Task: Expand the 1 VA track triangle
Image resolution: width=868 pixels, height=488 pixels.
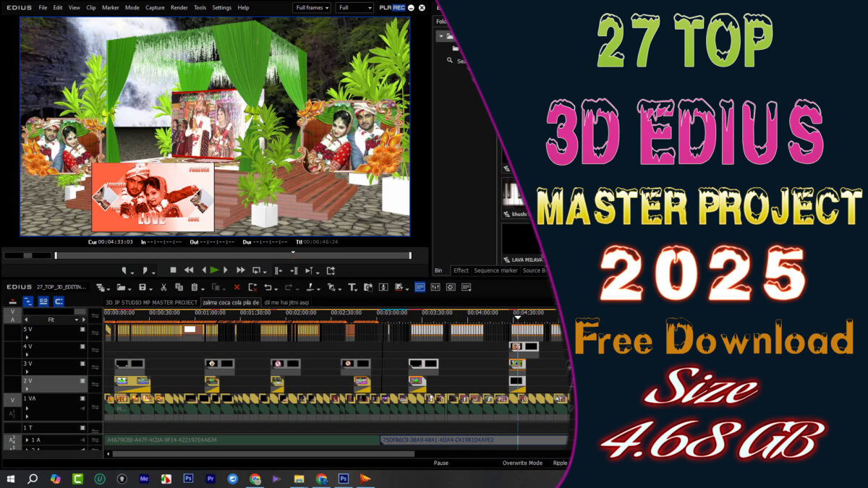Action: (27, 408)
